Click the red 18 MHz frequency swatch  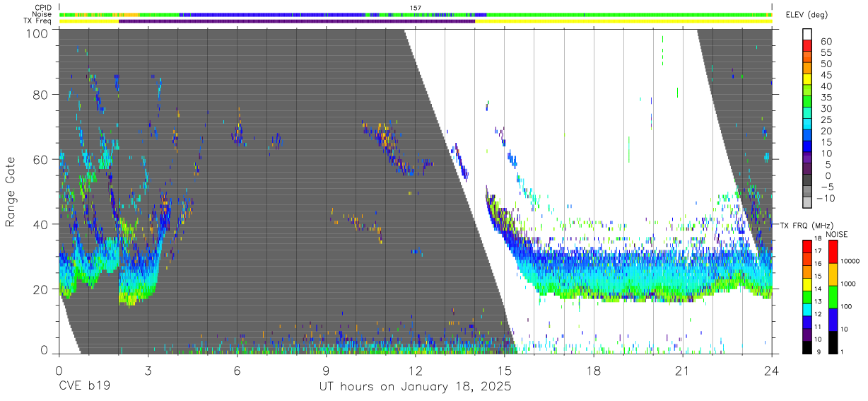tap(807, 245)
